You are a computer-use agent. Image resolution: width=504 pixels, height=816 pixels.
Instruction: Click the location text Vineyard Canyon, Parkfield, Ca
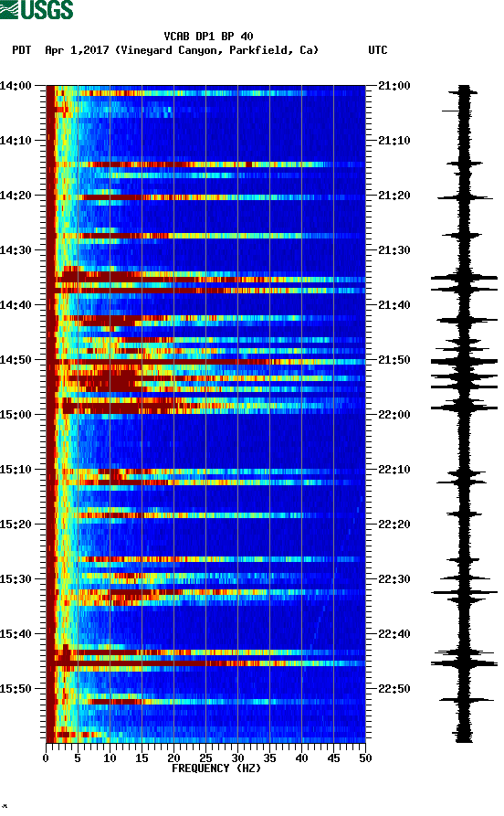[x=216, y=50]
